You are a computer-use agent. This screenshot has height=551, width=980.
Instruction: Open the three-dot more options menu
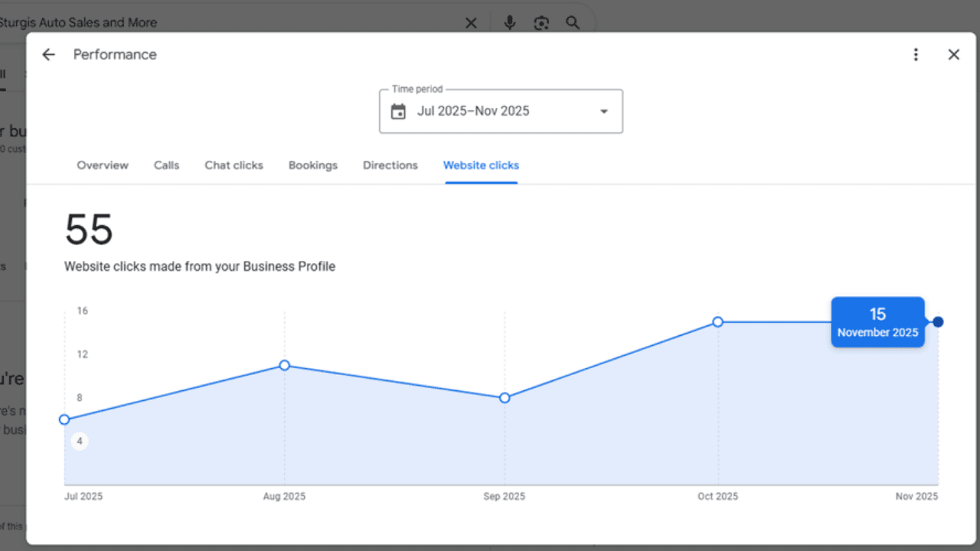coord(916,54)
